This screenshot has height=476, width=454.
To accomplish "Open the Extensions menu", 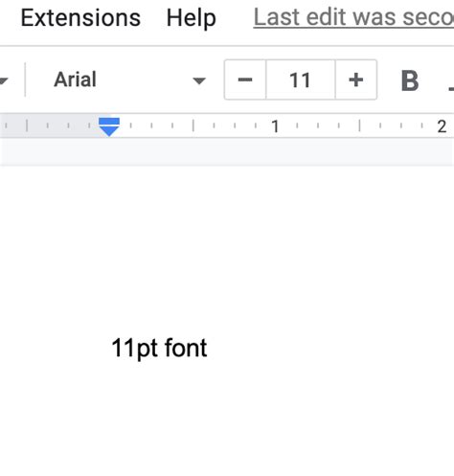I will point(80,18).
